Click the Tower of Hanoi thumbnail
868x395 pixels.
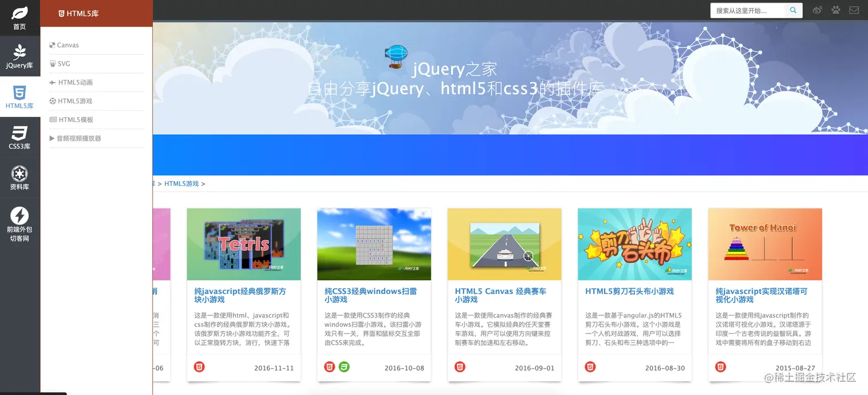tap(765, 244)
